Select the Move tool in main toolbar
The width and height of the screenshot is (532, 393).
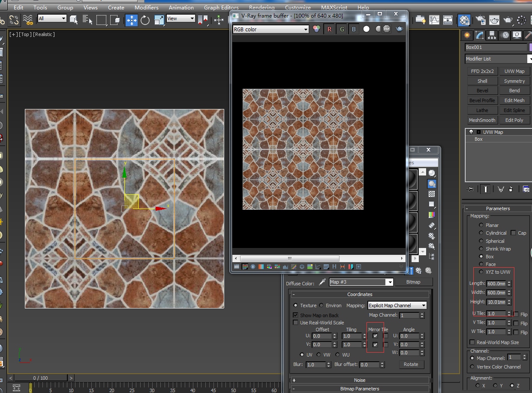131,20
